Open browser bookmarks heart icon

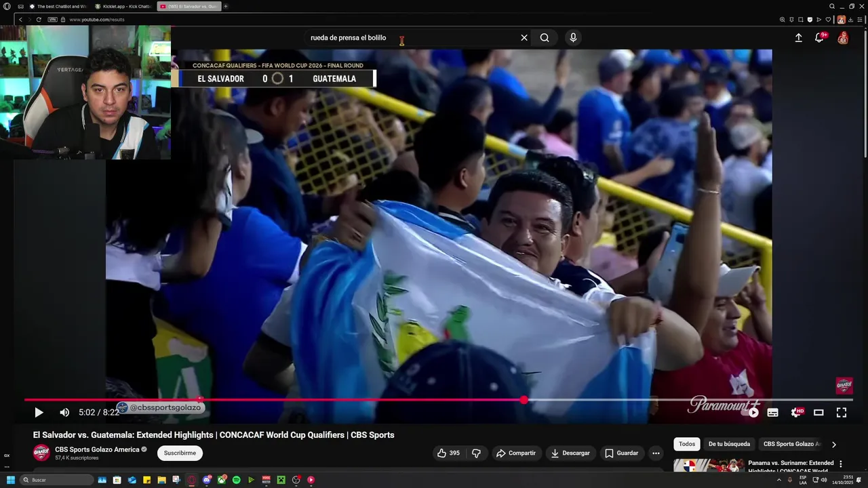[x=828, y=20]
